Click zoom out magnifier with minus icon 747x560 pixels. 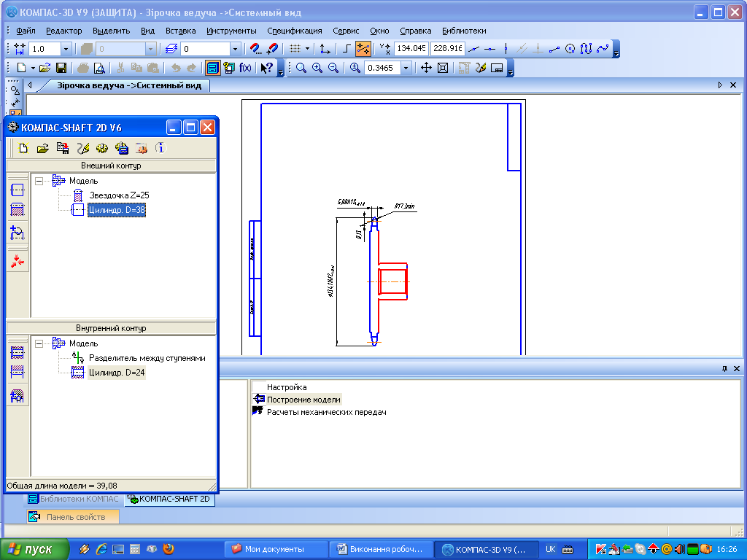(x=333, y=68)
